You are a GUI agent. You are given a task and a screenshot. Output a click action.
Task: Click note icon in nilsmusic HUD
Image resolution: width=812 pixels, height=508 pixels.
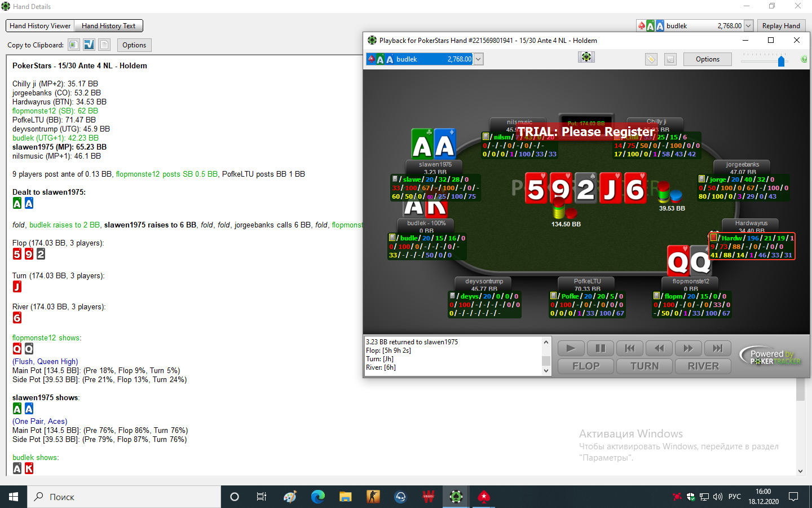(486, 137)
